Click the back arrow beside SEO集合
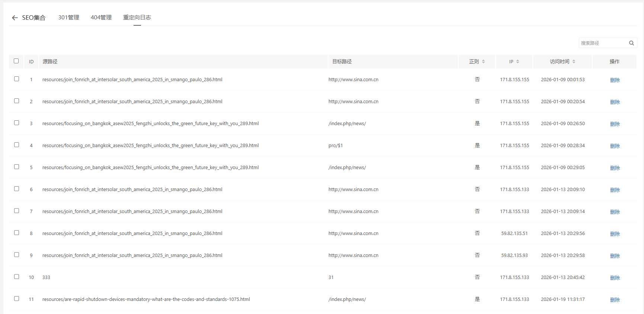The image size is (644, 314). (15, 18)
